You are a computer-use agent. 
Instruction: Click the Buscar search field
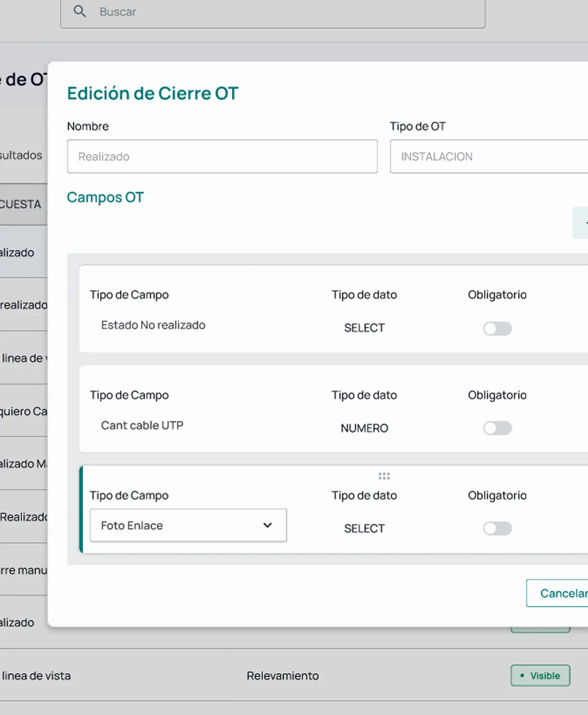click(282, 12)
